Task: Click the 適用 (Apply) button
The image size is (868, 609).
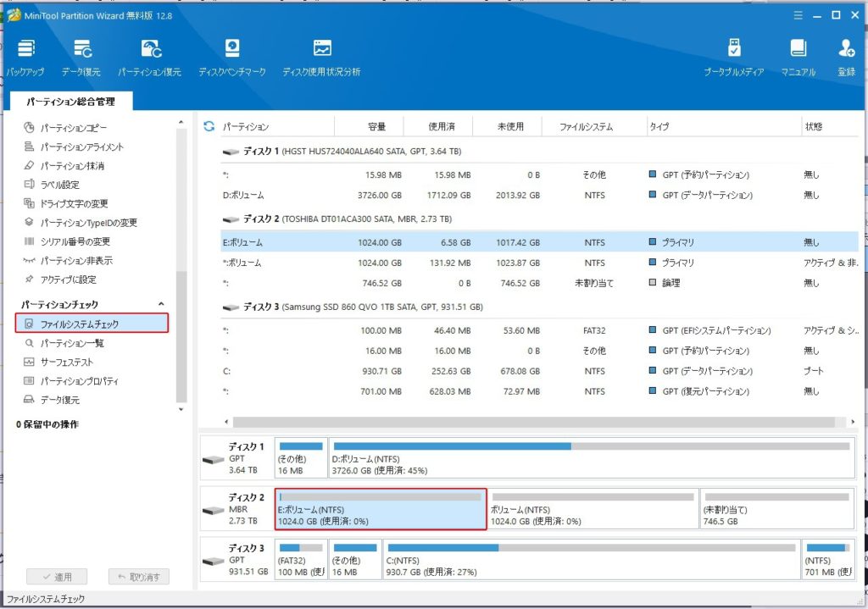Action: [56, 577]
